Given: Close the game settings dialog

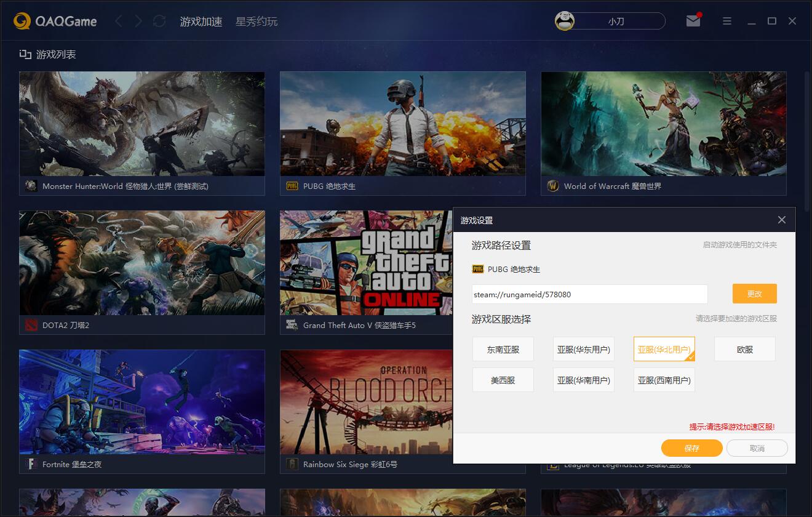Looking at the screenshot, I should [781, 220].
